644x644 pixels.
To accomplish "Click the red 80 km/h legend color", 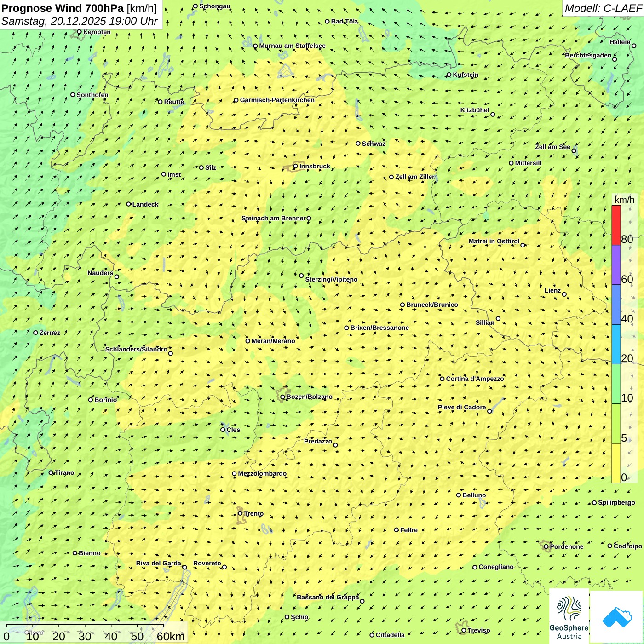I will 616,225.
